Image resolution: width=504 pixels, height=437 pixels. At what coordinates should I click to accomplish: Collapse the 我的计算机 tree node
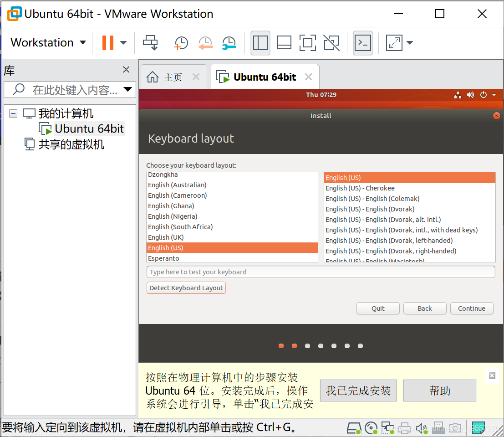pos(13,113)
